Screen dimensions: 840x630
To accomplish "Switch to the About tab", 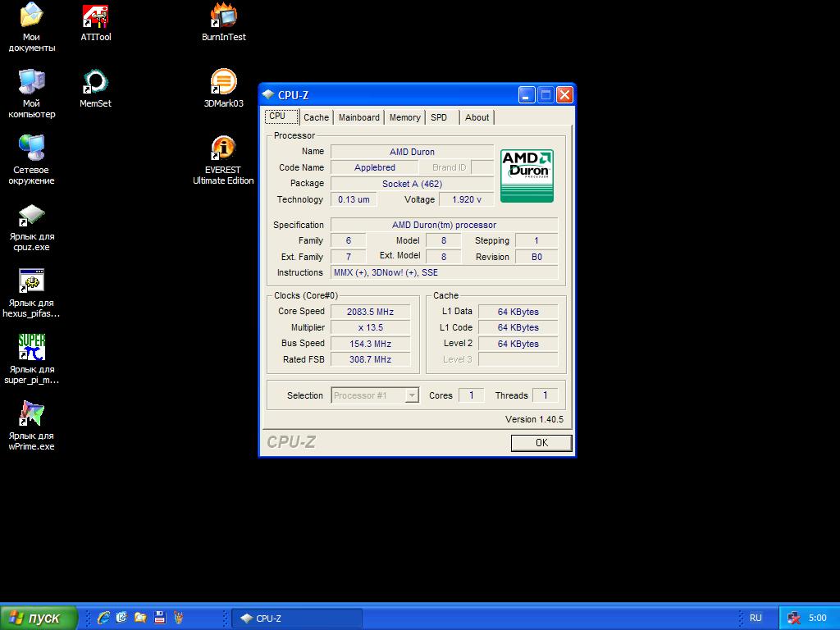I will click(477, 117).
